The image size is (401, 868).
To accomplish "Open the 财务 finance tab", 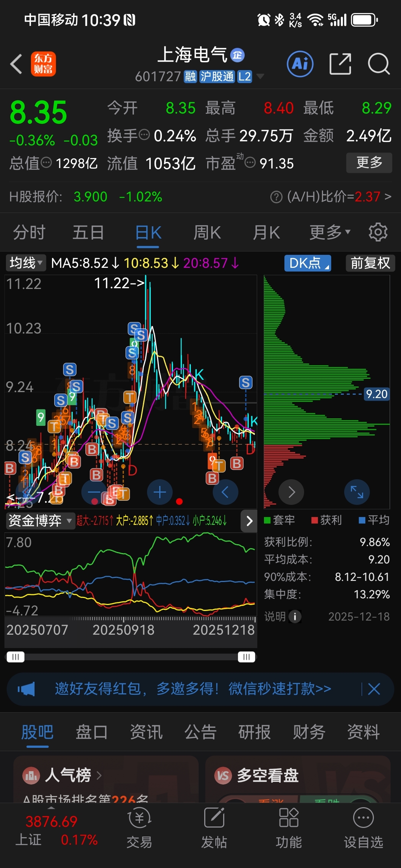I will tap(309, 732).
